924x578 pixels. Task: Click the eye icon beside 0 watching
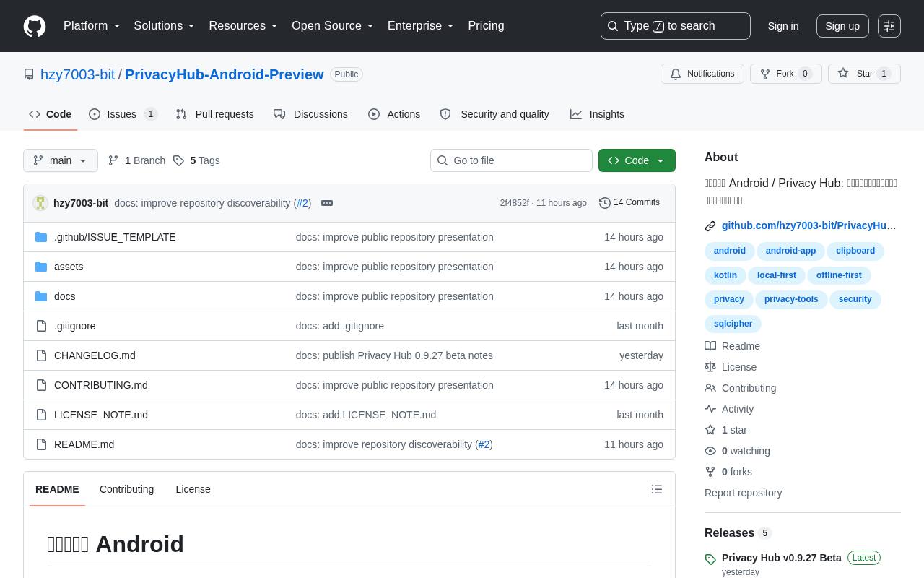(710, 451)
